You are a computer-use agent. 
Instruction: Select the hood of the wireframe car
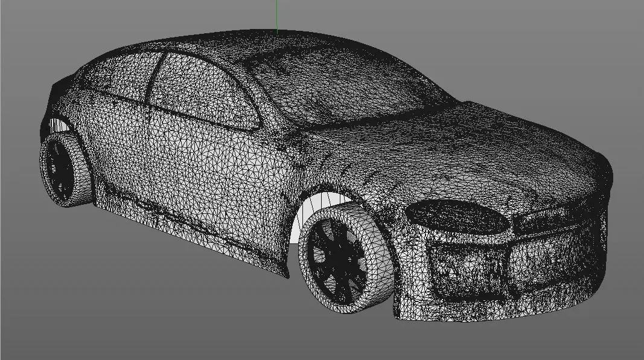[x=460, y=152]
